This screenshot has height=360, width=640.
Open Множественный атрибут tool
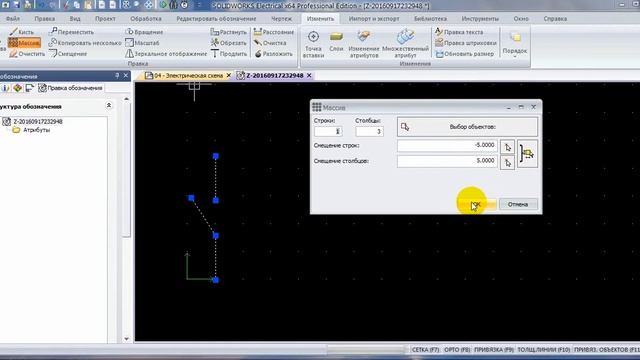point(405,44)
